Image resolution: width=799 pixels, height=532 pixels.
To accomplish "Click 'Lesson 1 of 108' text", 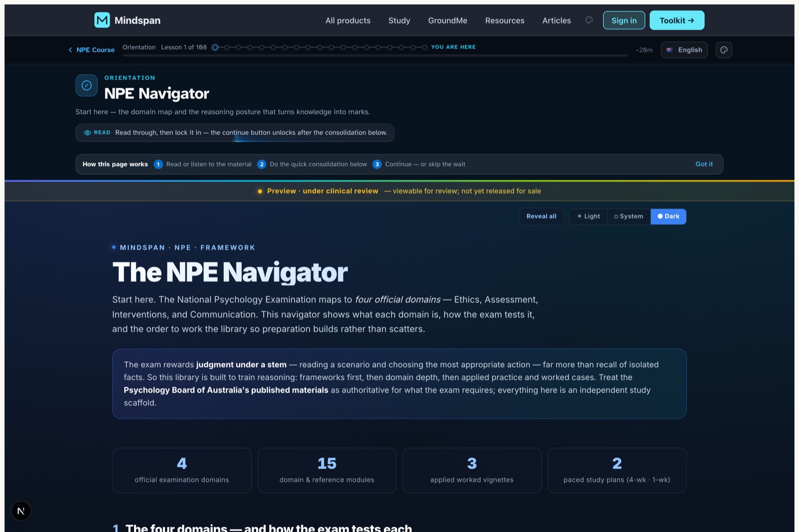I will click(184, 47).
